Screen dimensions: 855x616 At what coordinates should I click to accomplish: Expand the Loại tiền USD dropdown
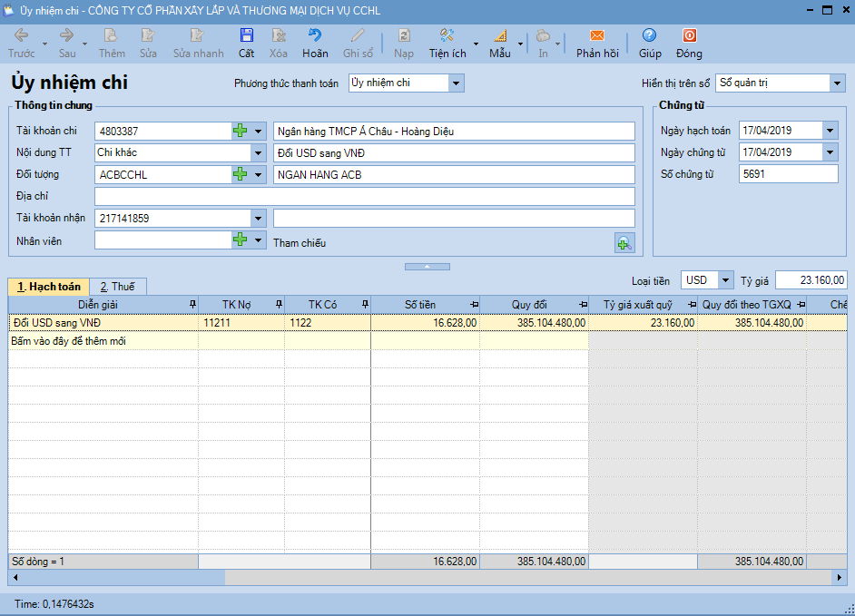click(x=725, y=280)
